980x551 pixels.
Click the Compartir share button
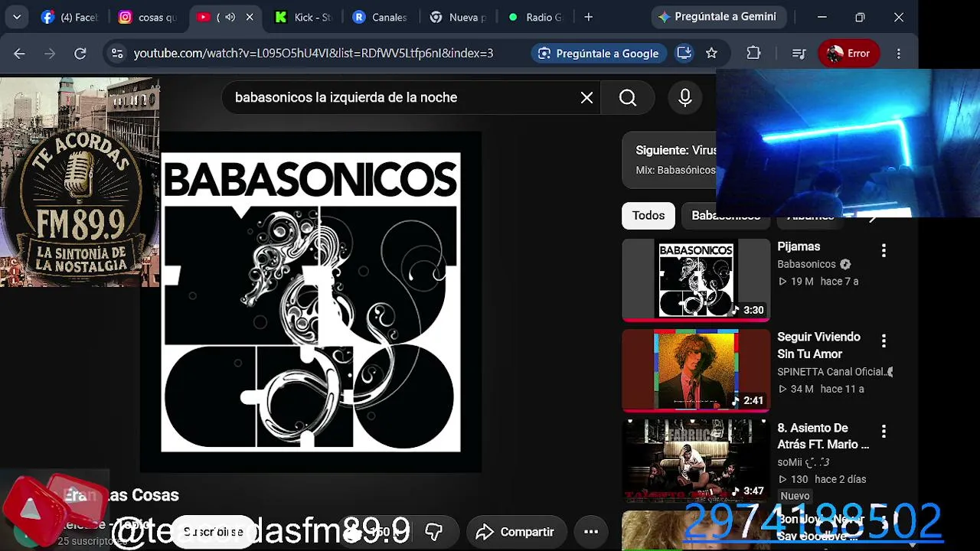click(x=515, y=532)
